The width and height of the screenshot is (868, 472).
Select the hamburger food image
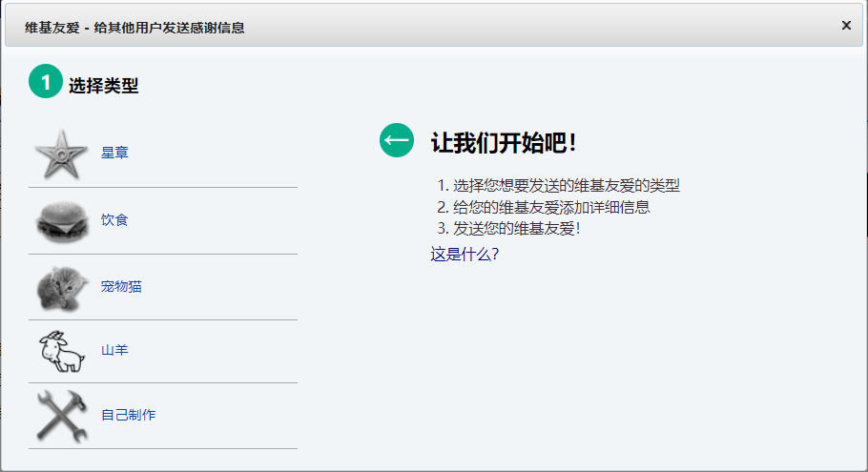pyautogui.click(x=63, y=220)
